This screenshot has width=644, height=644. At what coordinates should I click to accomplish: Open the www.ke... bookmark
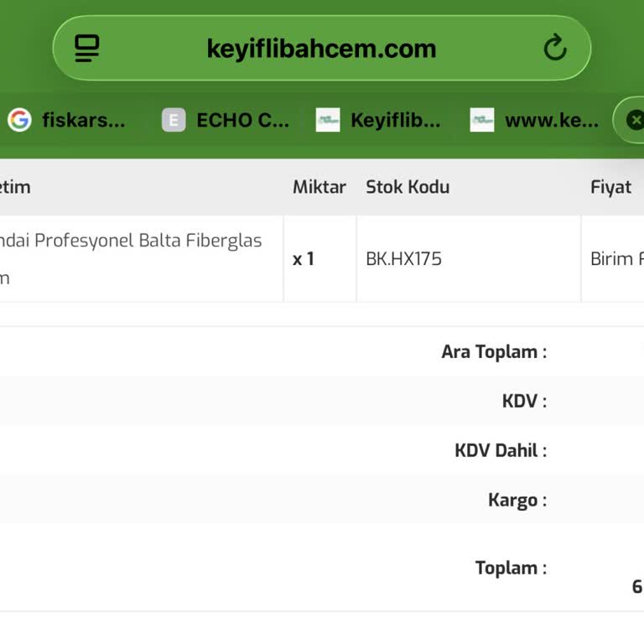click(534, 120)
